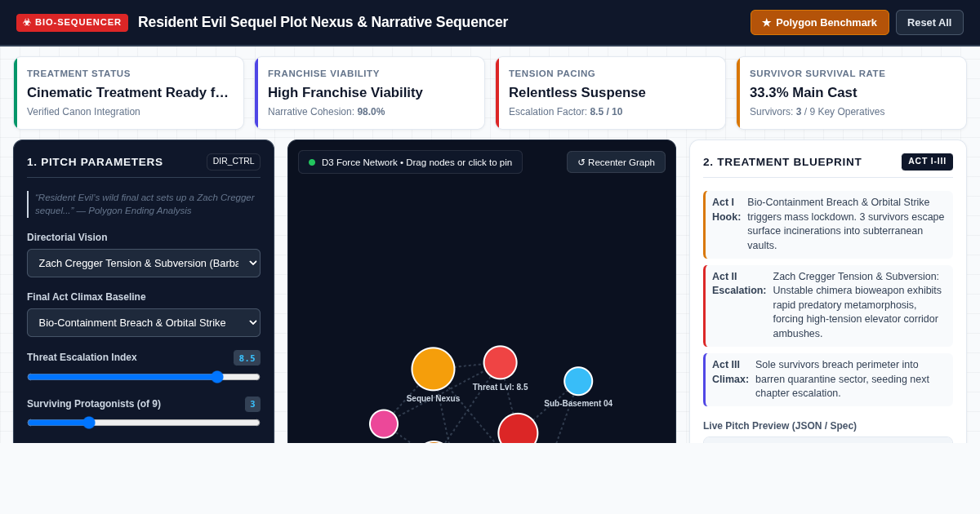Click the Surviving Protagonists value 3 badge
Screen dimensions: 980x514
coord(252,405)
